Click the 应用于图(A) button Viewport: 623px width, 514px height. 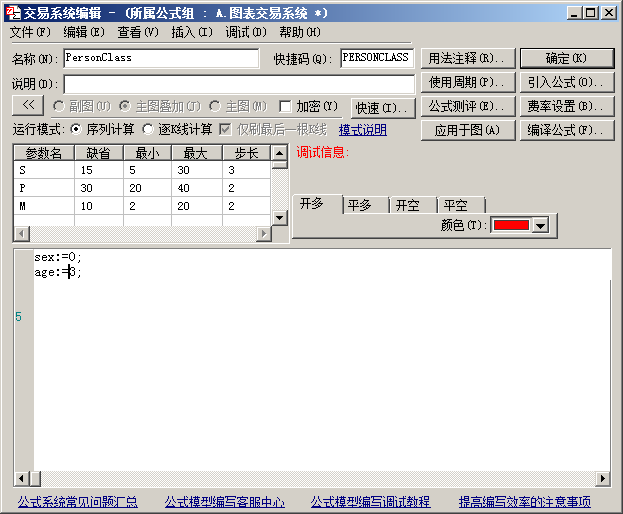(468, 130)
